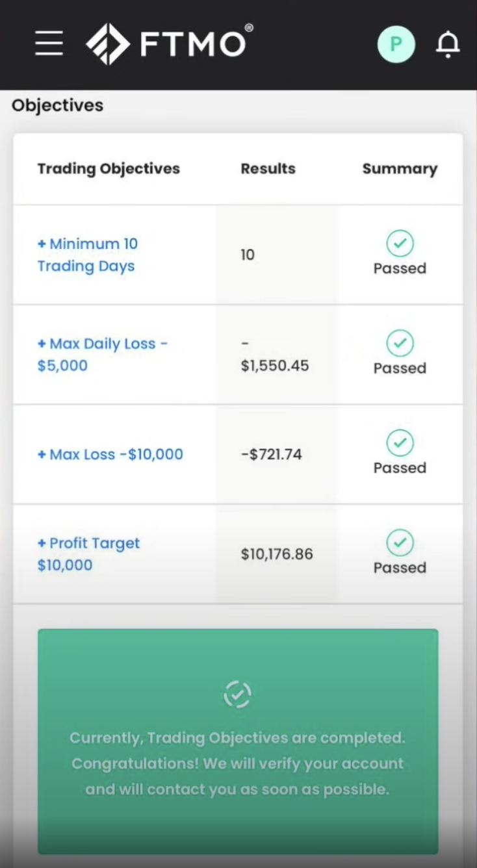477x868 pixels.
Task: Expand the Max Loss -$10,000 objective
Action: click(x=110, y=454)
